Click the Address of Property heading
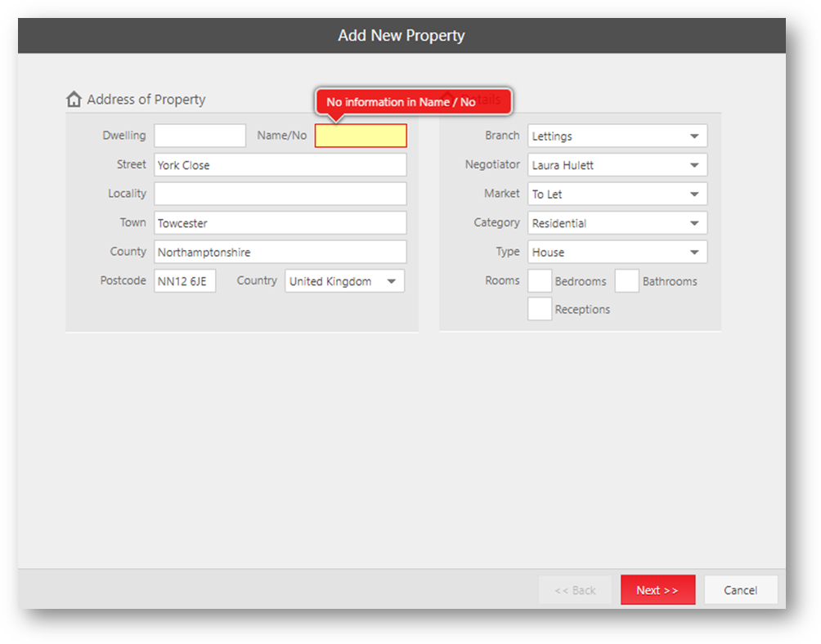Viewport: 821px width, 644px height. coord(146,100)
